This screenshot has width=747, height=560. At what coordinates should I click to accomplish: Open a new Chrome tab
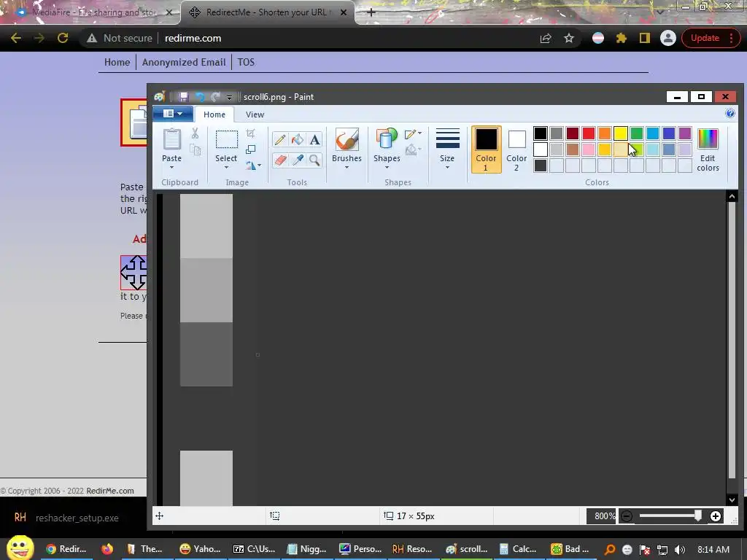371,12
